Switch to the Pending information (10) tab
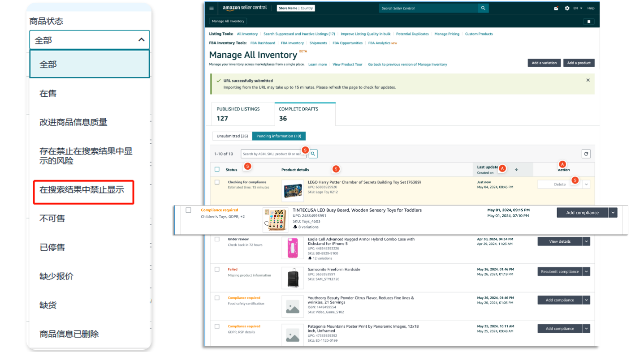This screenshot has height=352, width=644. point(279,136)
